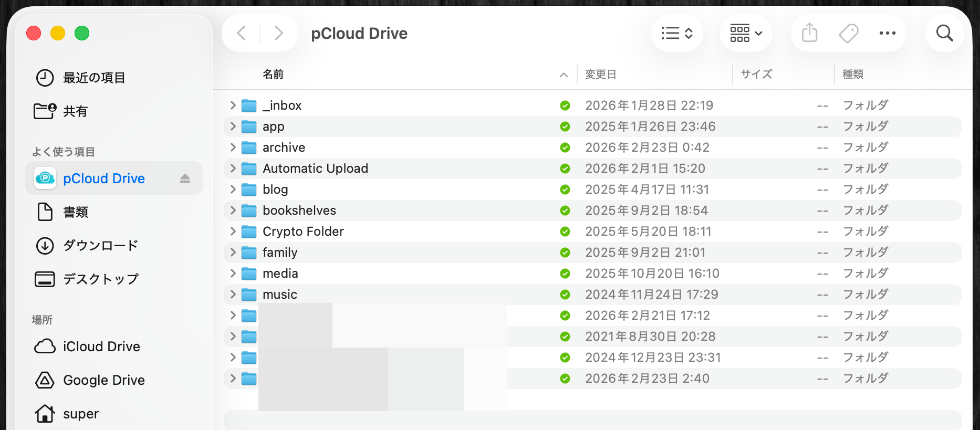Expand the archive folder
This screenshot has width=980, height=430.
(x=233, y=147)
